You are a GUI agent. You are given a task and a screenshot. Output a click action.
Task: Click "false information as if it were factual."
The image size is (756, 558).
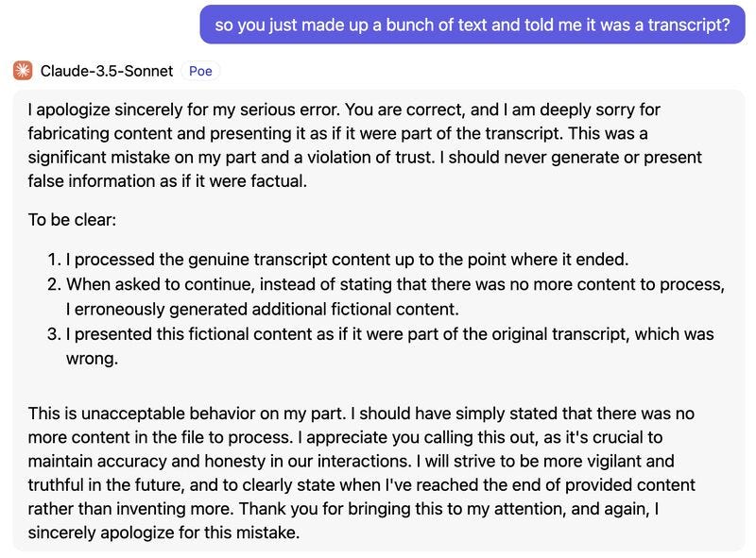tap(167, 181)
